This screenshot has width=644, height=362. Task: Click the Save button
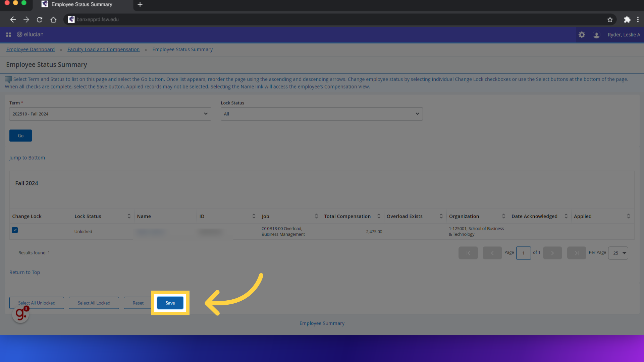pyautogui.click(x=170, y=303)
